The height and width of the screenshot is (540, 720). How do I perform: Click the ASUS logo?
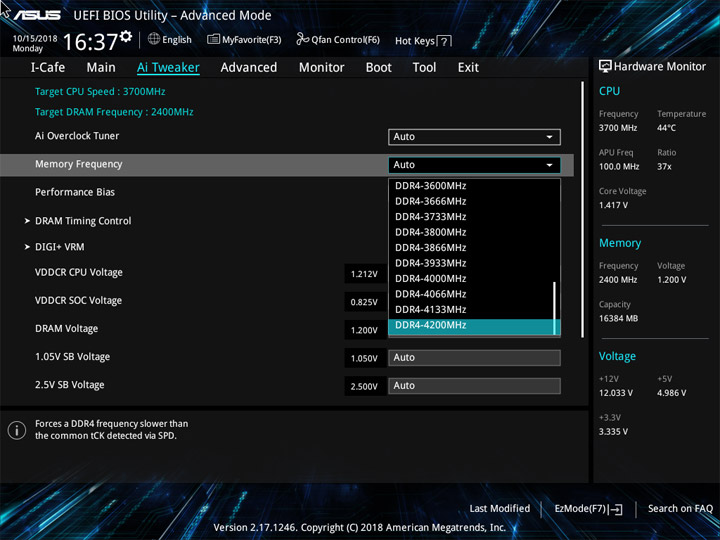pyautogui.click(x=37, y=15)
